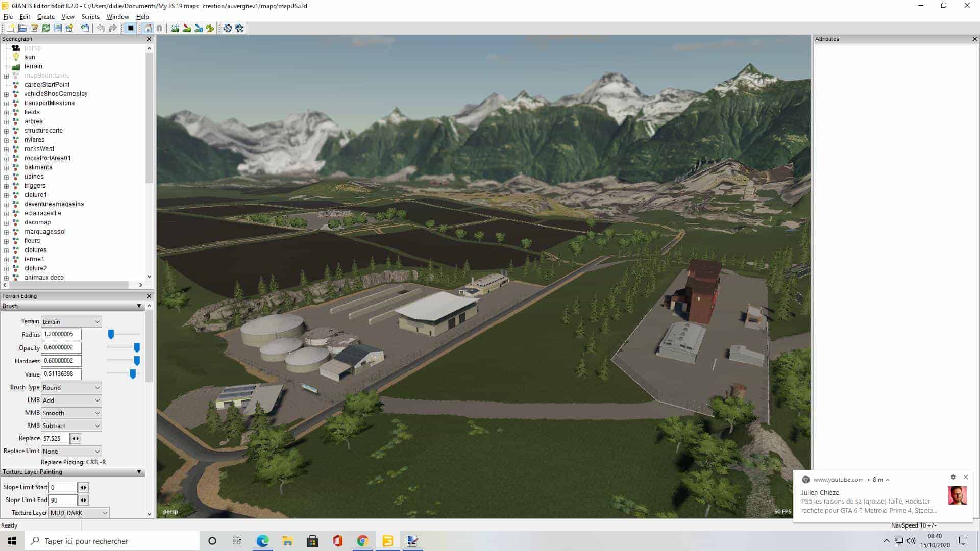
Task: Toggle the magnet snap toolbar button
Action: [x=159, y=28]
